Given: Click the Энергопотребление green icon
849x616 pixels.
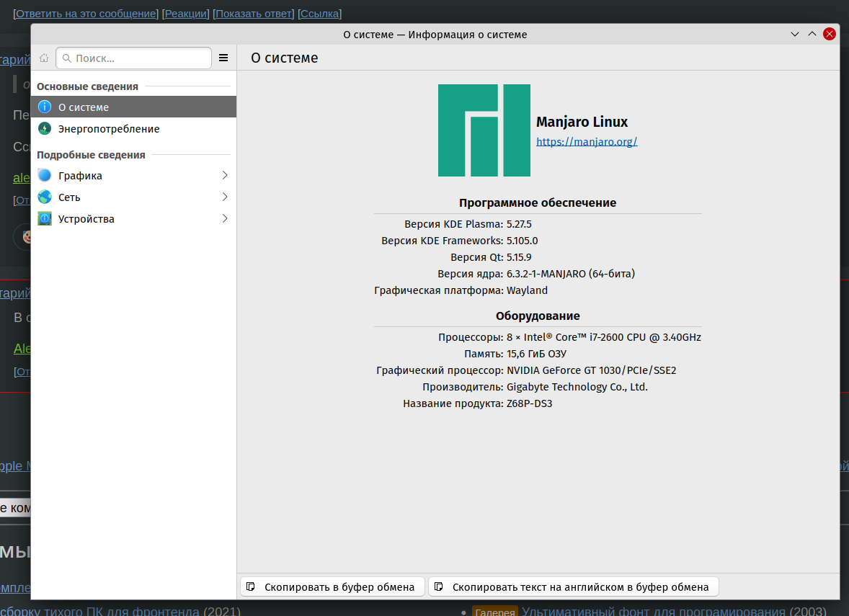Looking at the screenshot, I should coord(45,129).
